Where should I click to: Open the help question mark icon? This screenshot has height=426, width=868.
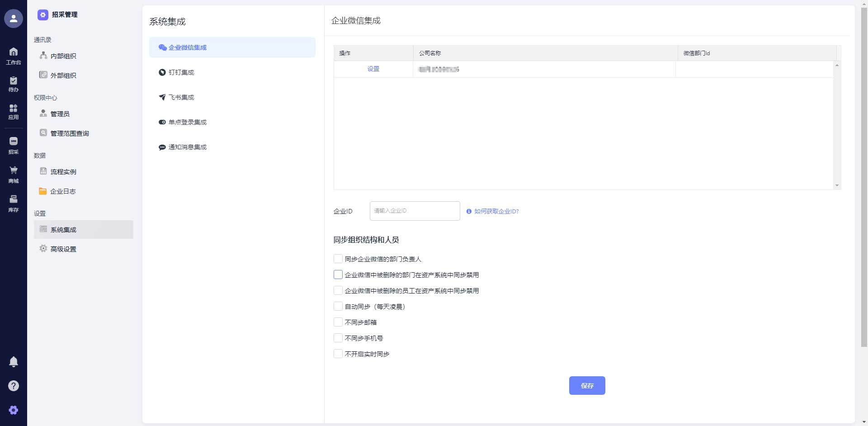(x=14, y=386)
